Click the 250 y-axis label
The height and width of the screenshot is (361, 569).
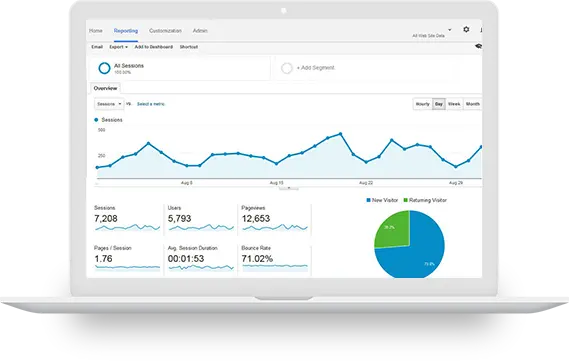click(101, 156)
